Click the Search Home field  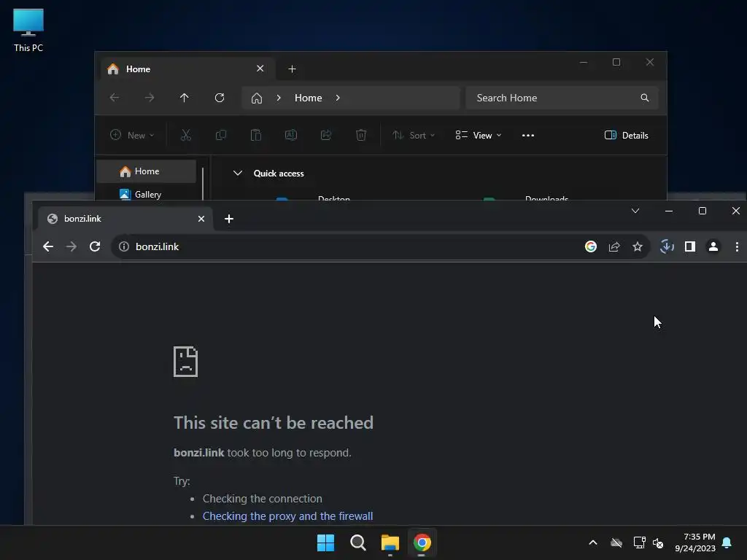562,98
